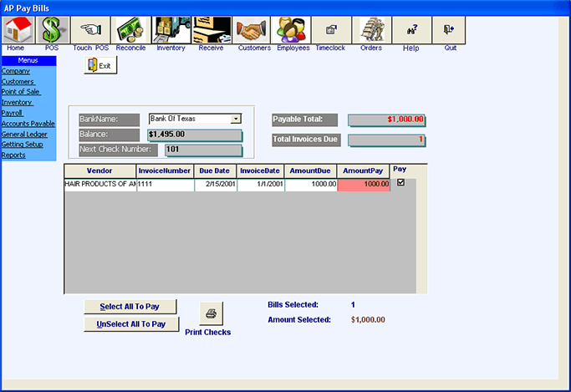Click the InvoiceNumber column header
Screen dimensions: 571x392
click(x=165, y=171)
